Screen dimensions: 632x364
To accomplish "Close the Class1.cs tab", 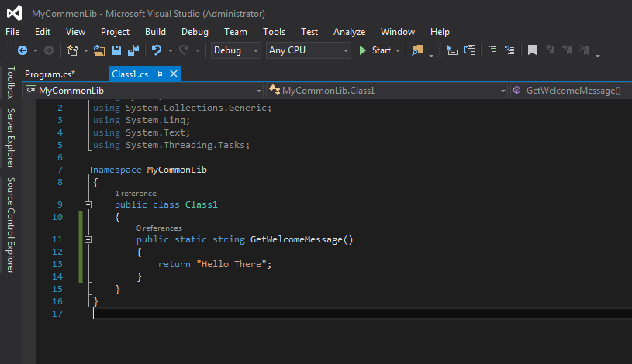I will (x=174, y=74).
